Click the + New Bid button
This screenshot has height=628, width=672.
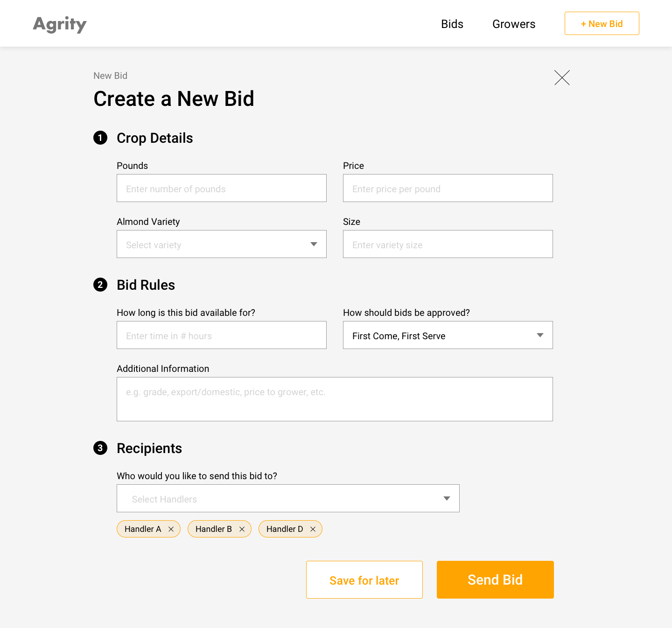[602, 23]
